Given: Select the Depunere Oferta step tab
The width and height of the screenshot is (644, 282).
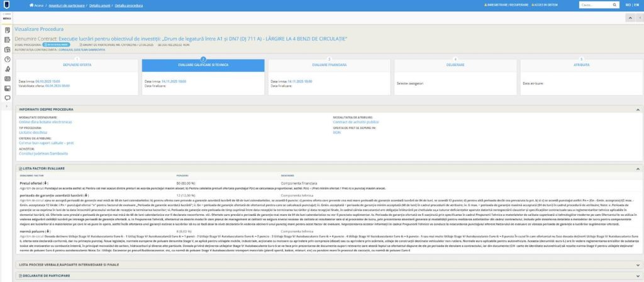Looking at the screenshot, I should [77, 64].
